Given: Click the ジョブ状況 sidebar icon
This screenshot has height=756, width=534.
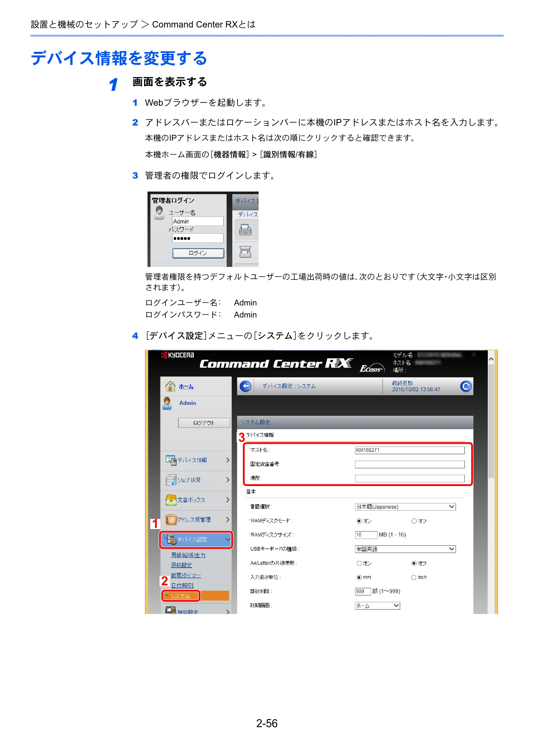Looking at the screenshot, I should (x=171, y=480).
